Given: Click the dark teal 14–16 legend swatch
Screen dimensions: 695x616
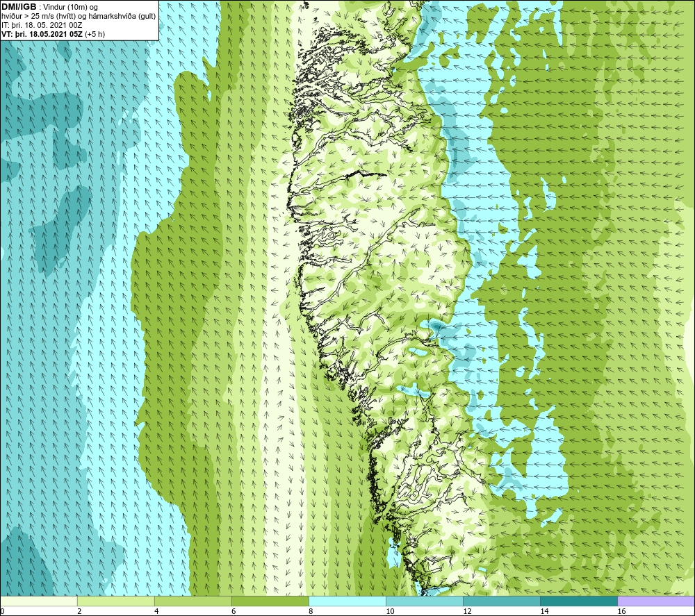Looking at the screenshot, I should (x=578, y=601).
